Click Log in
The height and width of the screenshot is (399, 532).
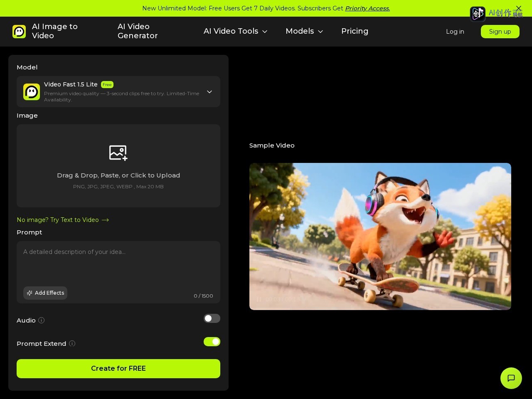(x=455, y=32)
